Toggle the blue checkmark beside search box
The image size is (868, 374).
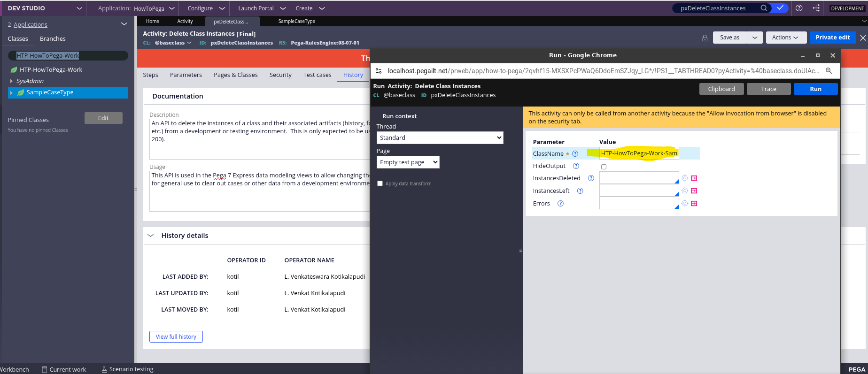[x=780, y=8]
